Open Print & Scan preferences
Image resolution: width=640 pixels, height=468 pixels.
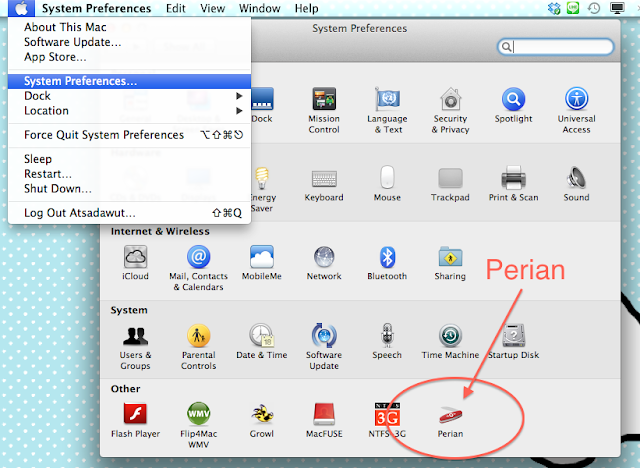[x=513, y=177]
